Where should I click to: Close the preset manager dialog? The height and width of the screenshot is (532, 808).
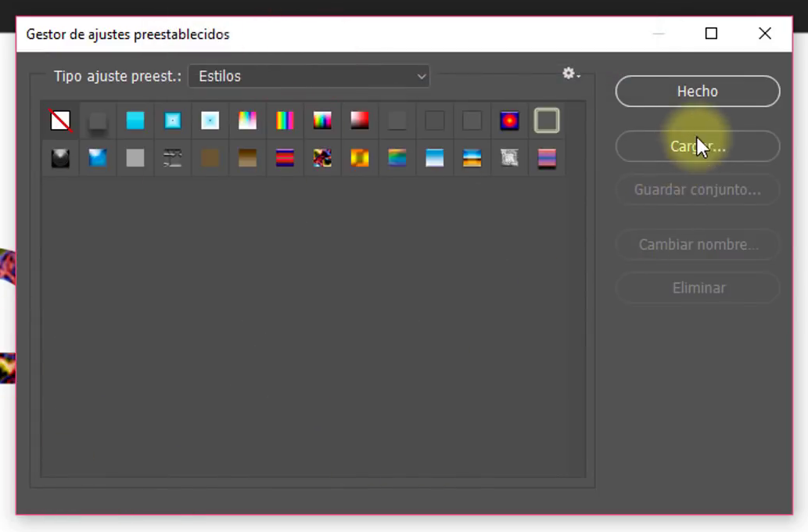(765, 34)
